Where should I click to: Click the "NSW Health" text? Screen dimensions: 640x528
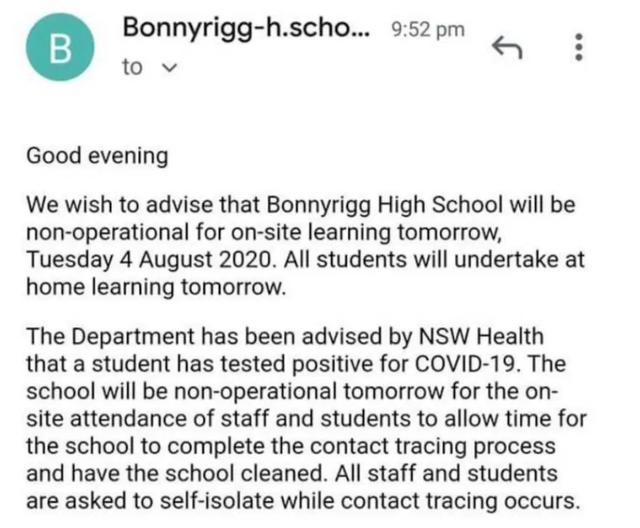pyautogui.click(x=481, y=337)
